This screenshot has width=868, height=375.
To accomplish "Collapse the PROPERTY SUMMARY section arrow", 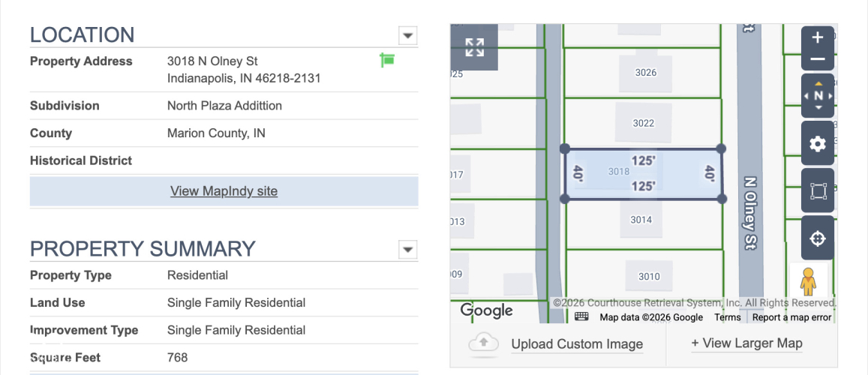I will point(408,250).
